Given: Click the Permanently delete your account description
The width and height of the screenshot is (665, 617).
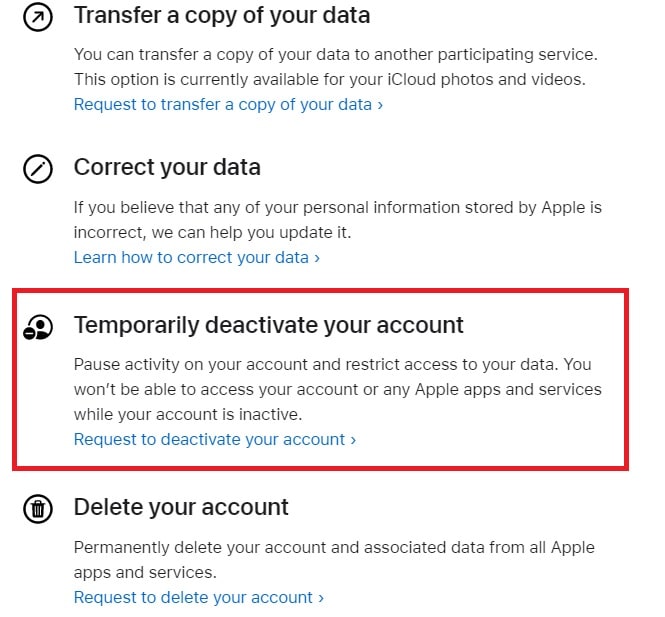Looking at the screenshot, I should pyautogui.click(x=334, y=560).
